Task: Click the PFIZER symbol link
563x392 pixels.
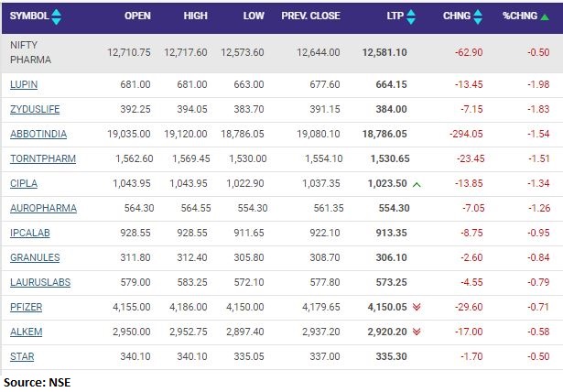Action: point(26,308)
